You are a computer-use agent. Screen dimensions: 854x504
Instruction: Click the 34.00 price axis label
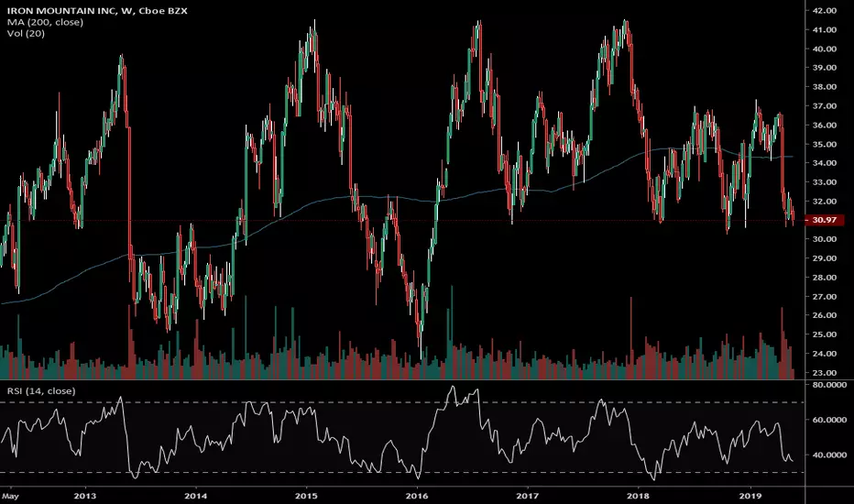coord(824,163)
